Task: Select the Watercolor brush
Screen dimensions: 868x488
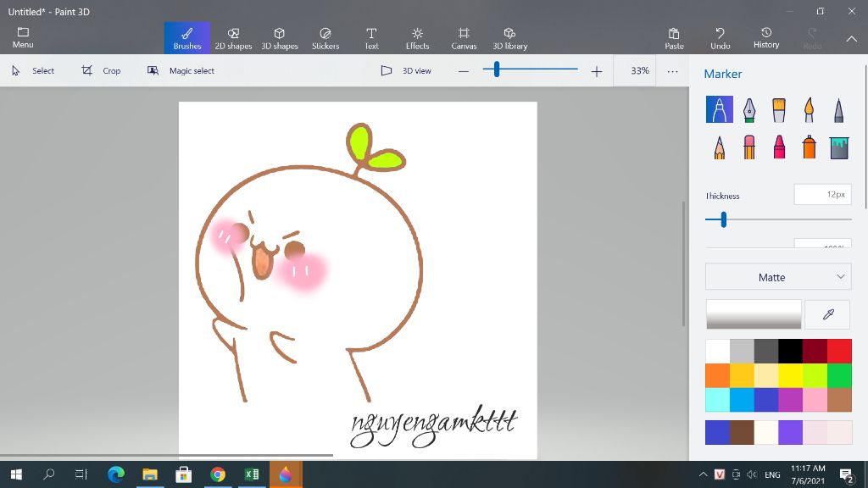Action: [x=809, y=109]
